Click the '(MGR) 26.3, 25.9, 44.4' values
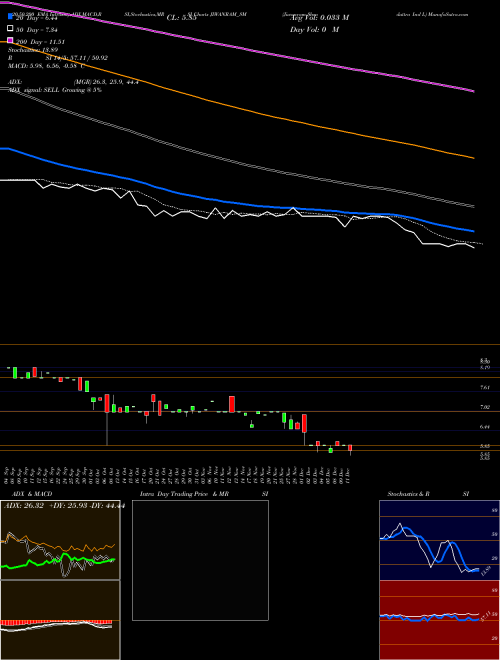 click(x=106, y=82)
